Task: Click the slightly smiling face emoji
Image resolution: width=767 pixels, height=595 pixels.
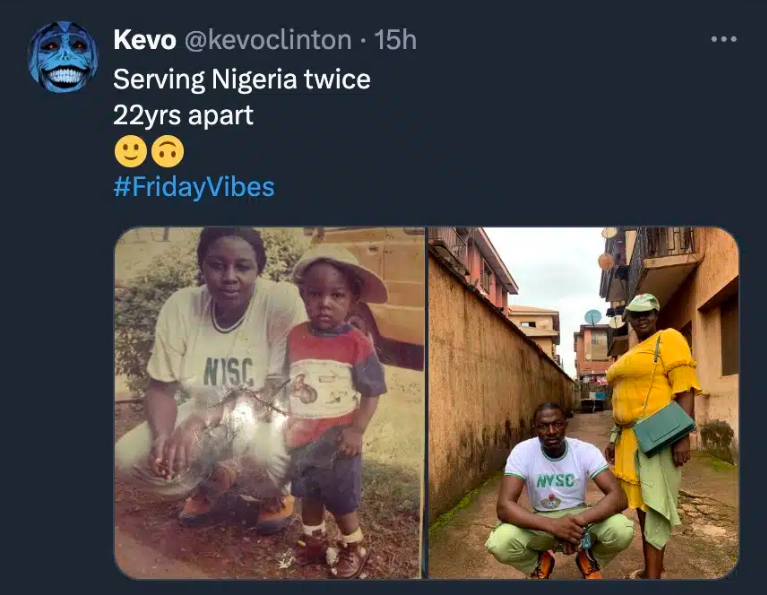Action: click(x=130, y=152)
